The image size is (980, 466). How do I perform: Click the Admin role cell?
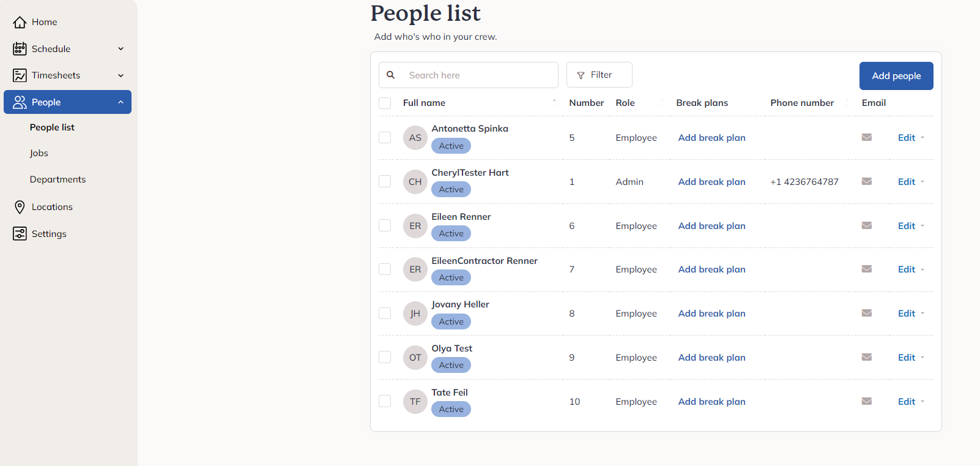click(x=629, y=182)
